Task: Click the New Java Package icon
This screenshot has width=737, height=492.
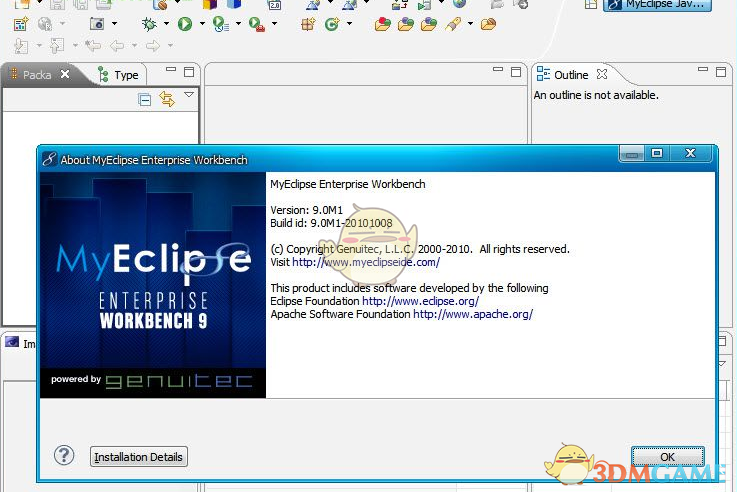Action: pyautogui.click(x=308, y=24)
